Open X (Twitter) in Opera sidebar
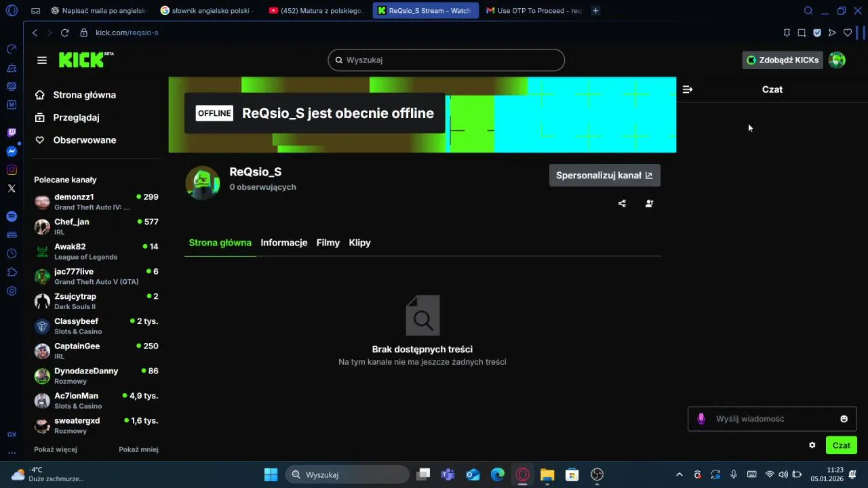This screenshot has width=868, height=488. (12, 188)
